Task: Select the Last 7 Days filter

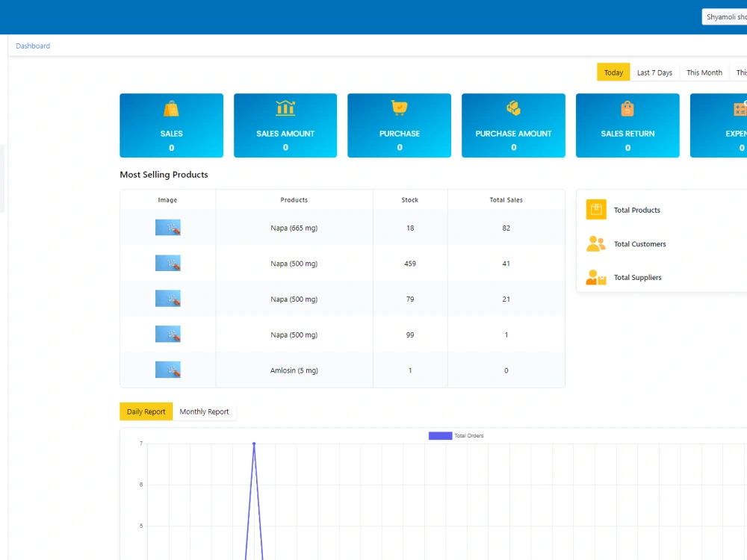Action: [654, 72]
